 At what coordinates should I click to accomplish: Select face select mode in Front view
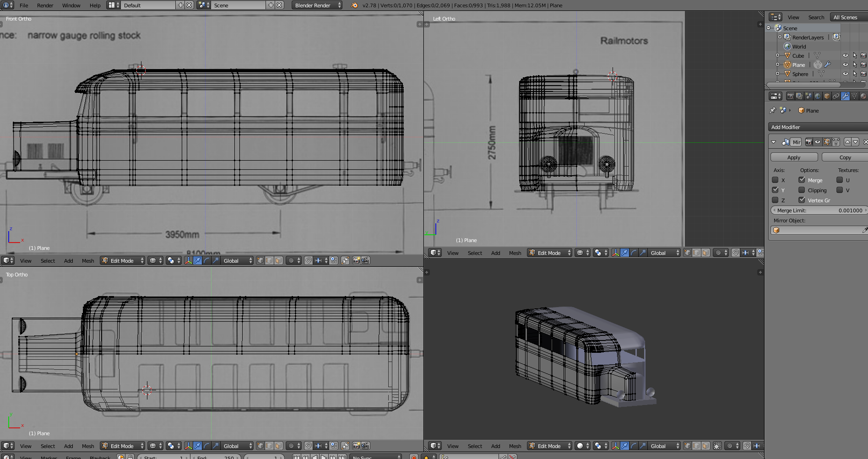[279, 260]
